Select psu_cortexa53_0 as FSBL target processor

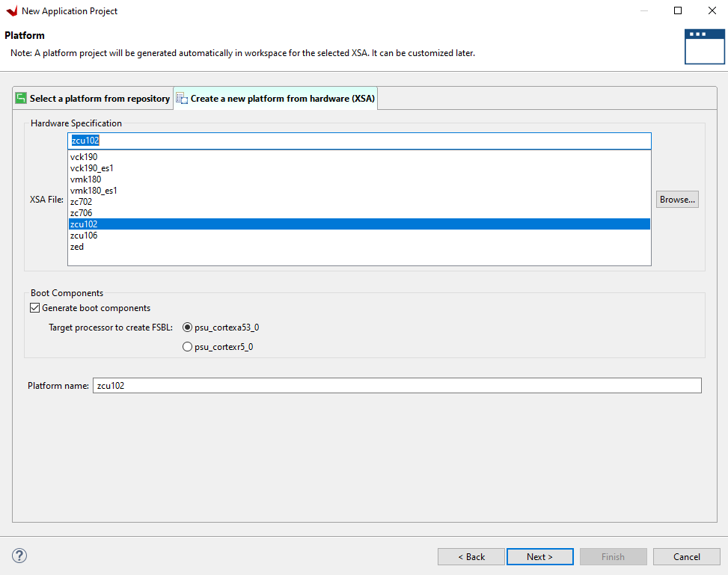tap(188, 328)
